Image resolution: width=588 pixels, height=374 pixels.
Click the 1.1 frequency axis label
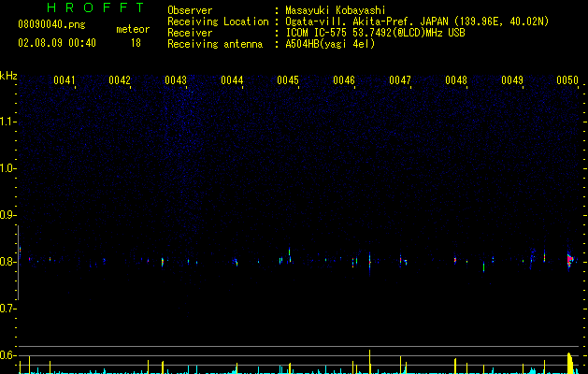pyautogui.click(x=7, y=122)
